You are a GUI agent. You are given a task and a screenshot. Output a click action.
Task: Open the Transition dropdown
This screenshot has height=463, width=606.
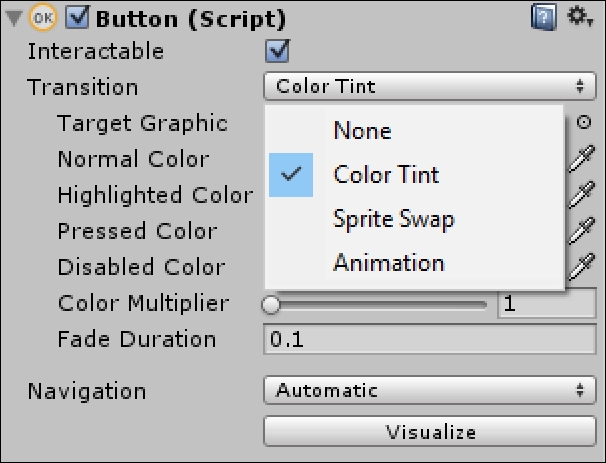pos(430,86)
